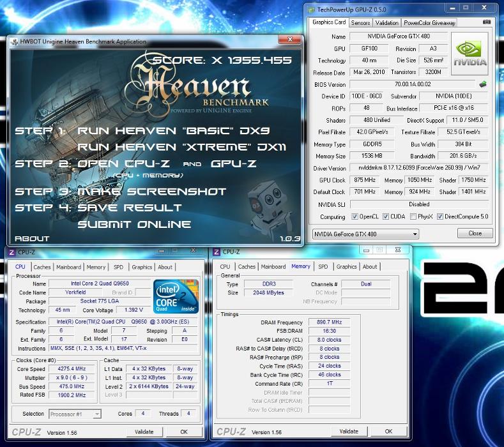The height and width of the screenshot is (447, 504).
Task: Enable the PhysX checkbox
Action: tap(413, 216)
